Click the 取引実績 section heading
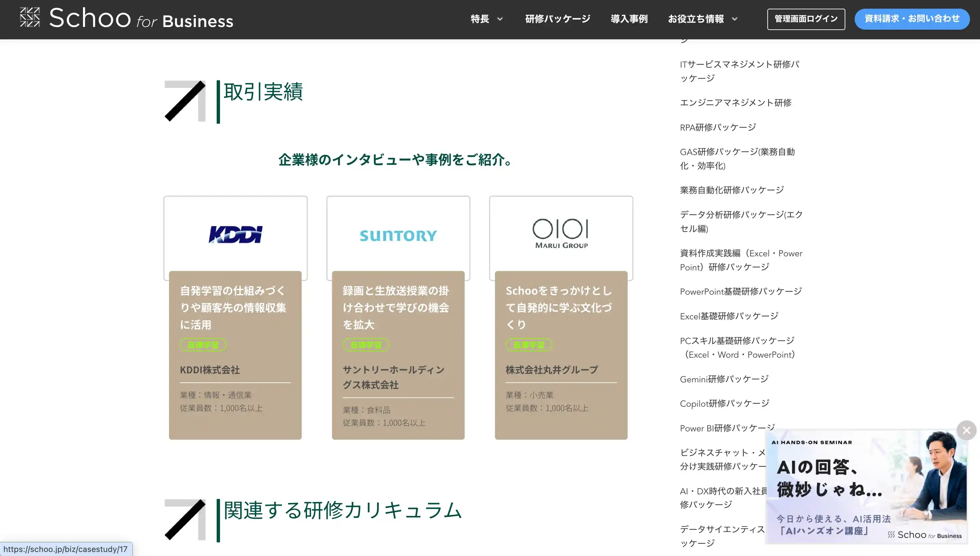The height and width of the screenshot is (556, 980). pos(263,92)
